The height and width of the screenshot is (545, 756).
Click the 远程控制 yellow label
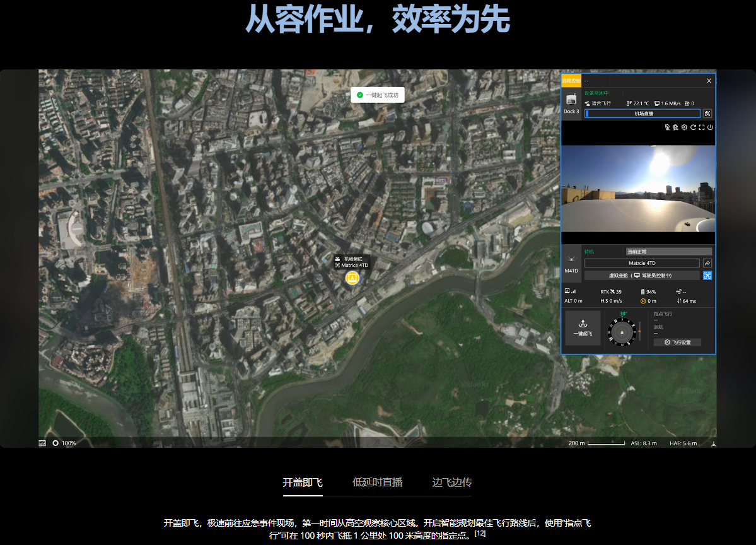[571, 81]
